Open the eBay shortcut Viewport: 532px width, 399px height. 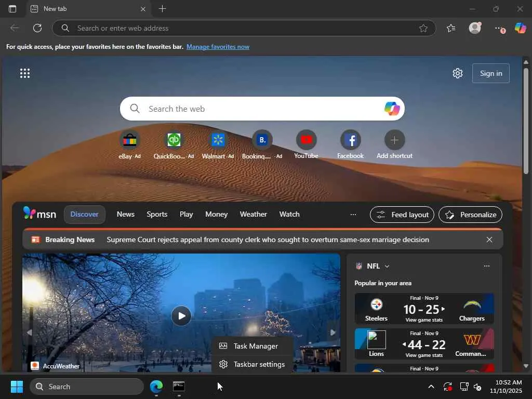click(x=129, y=145)
